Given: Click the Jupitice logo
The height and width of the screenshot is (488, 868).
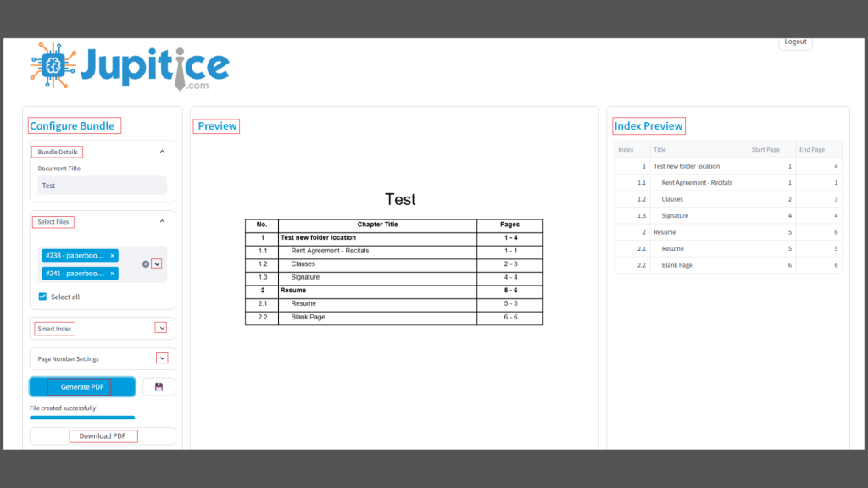Looking at the screenshot, I should pyautogui.click(x=130, y=66).
